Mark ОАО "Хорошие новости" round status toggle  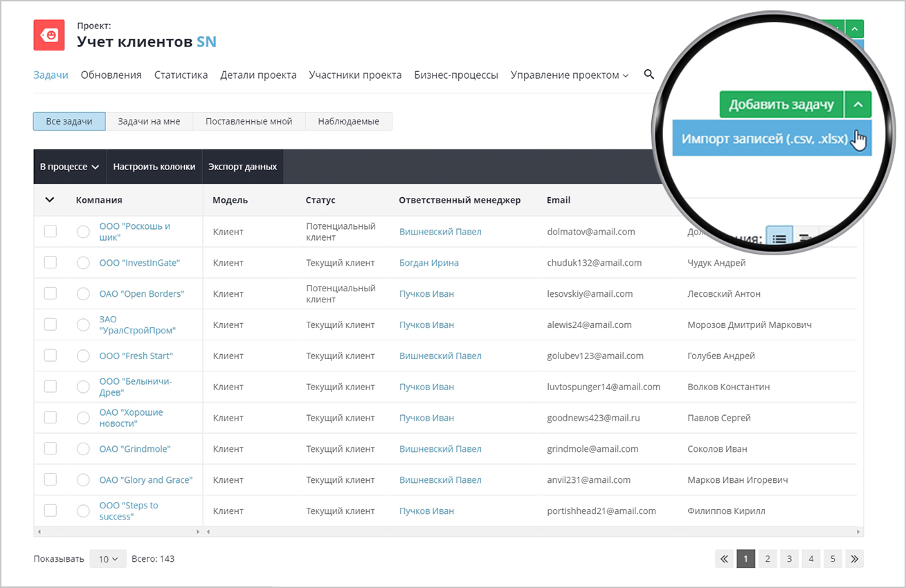coord(83,419)
